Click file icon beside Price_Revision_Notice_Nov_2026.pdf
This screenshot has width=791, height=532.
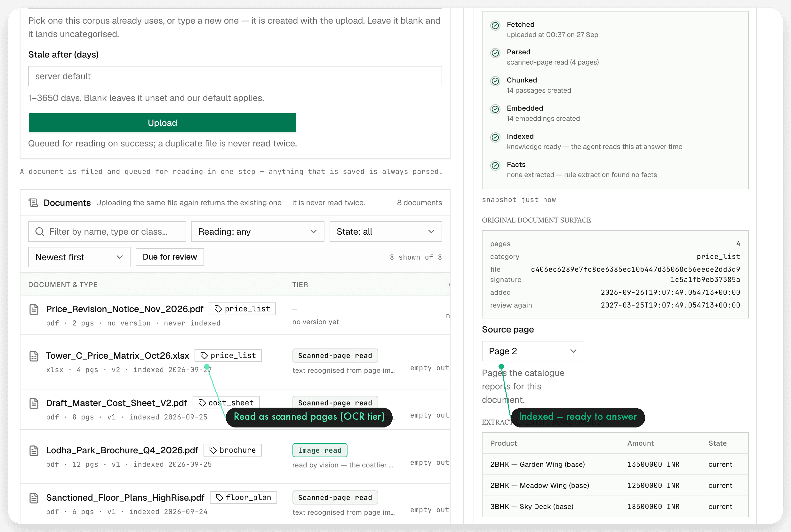click(x=34, y=309)
